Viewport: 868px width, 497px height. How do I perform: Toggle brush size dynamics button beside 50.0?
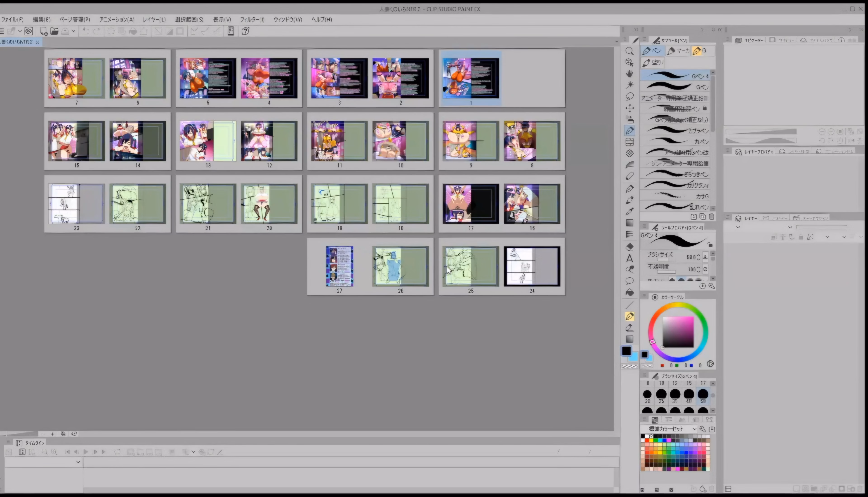(705, 257)
